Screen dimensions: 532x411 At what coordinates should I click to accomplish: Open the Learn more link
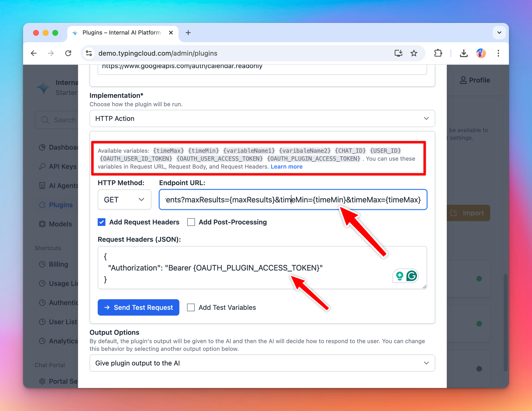286,167
